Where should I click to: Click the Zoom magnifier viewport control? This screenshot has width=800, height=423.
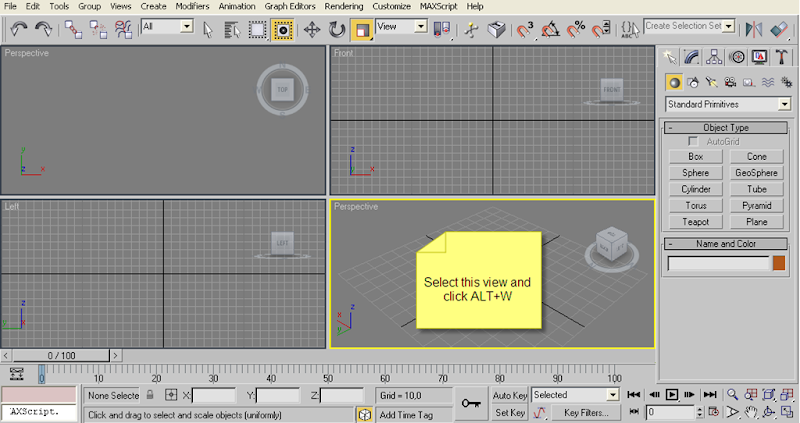tap(733, 395)
